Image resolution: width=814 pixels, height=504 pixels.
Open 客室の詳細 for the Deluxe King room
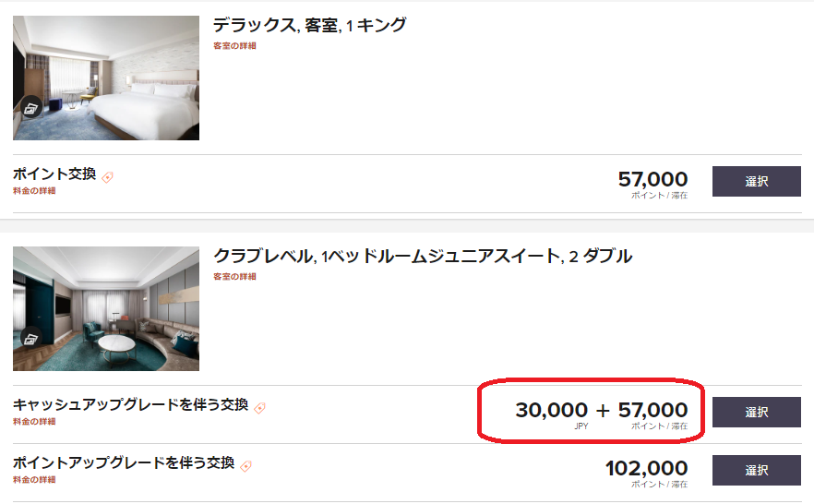[234, 45]
